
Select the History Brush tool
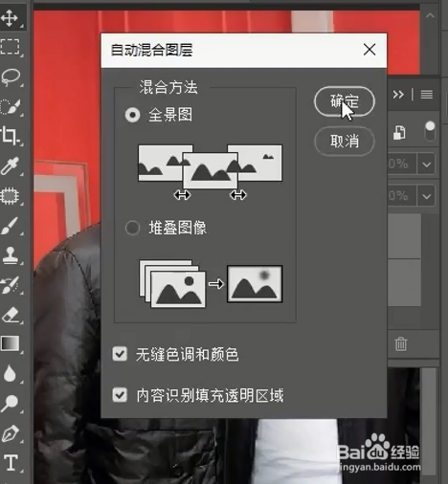pyautogui.click(x=10, y=285)
